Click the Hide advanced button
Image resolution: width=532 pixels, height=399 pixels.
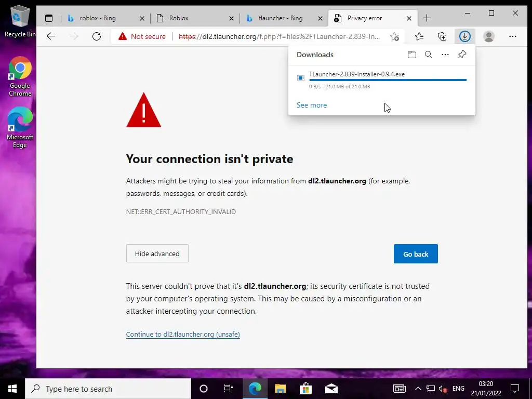coord(157,254)
